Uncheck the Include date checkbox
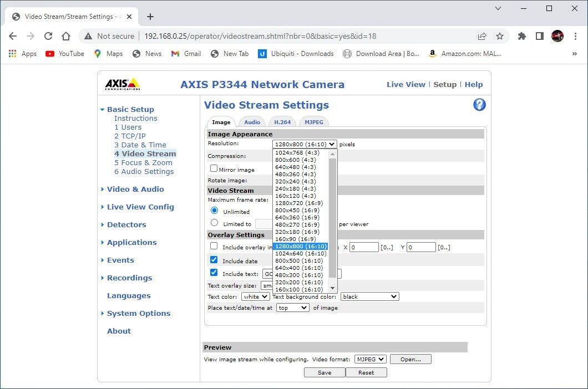This screenshot has width=588, height=389. pyautogui.click(x=214, y=259)
